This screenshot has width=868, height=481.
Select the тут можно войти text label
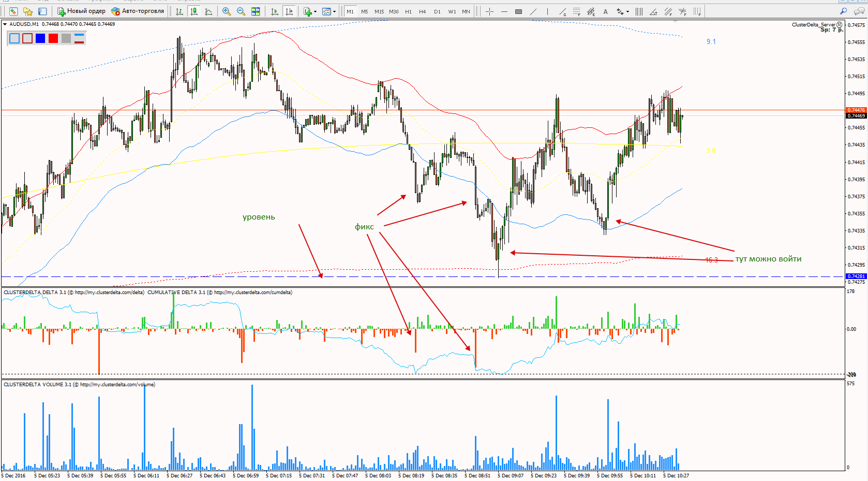pos(768,259)
